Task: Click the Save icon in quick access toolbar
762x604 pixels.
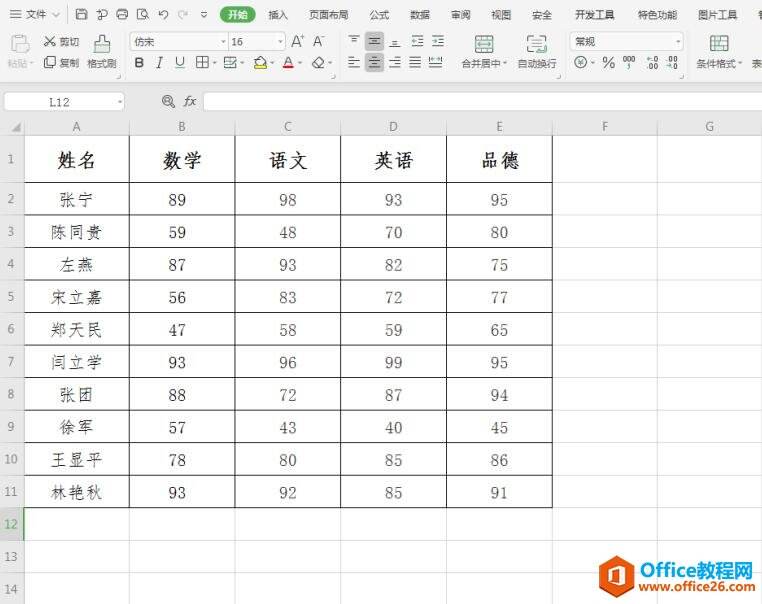Action: (x=81, y=14)
